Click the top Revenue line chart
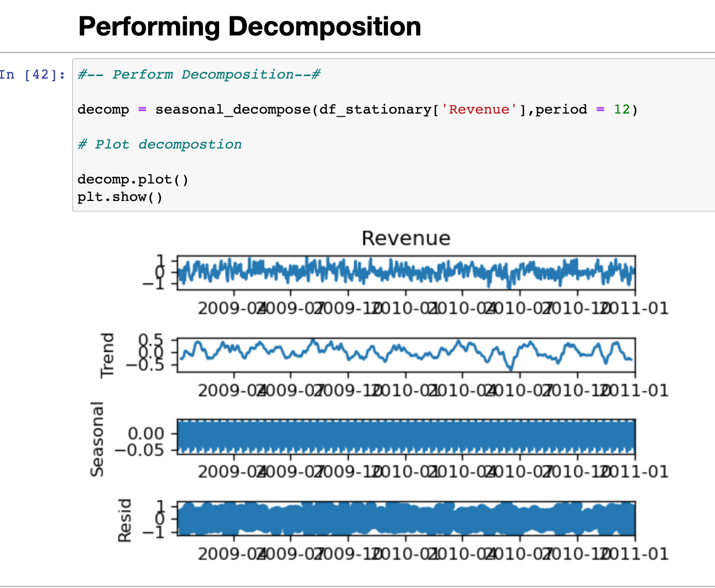Screen dimensions: 715x588 (406, 272)
